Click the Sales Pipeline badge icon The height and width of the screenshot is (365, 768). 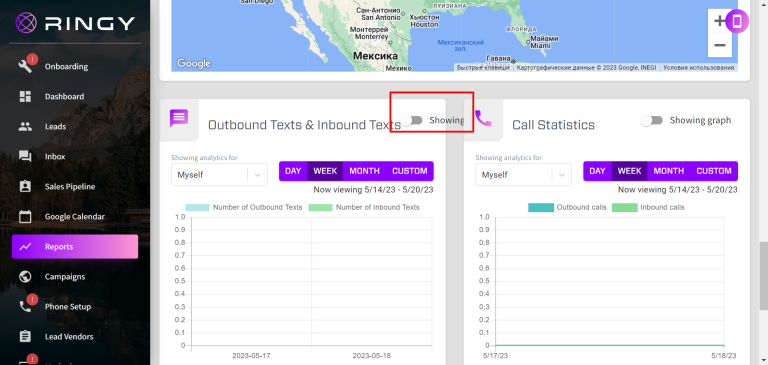[25, 186]
